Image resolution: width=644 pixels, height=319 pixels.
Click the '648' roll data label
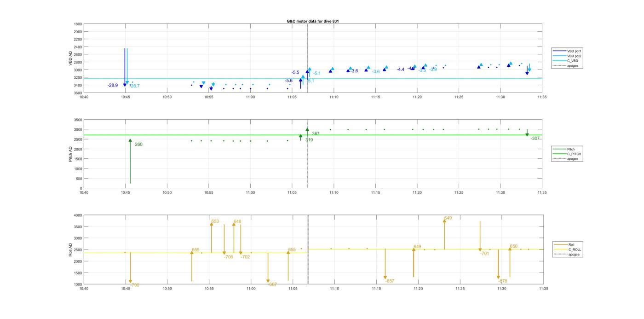[x=237, y=221]
